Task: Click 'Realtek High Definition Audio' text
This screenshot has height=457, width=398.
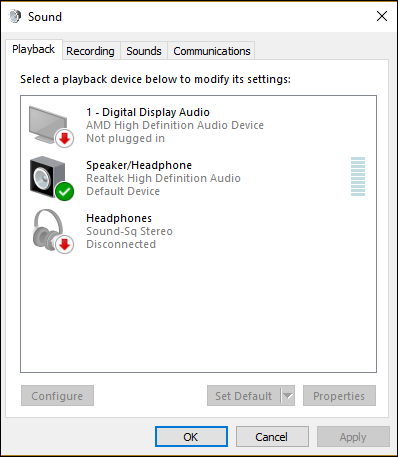Action: (163, 178)
